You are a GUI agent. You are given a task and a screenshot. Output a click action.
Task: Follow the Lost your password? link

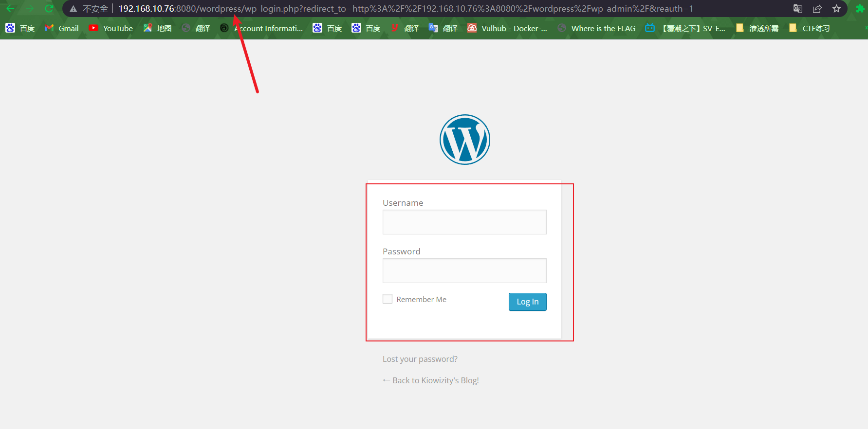point(420,359)
